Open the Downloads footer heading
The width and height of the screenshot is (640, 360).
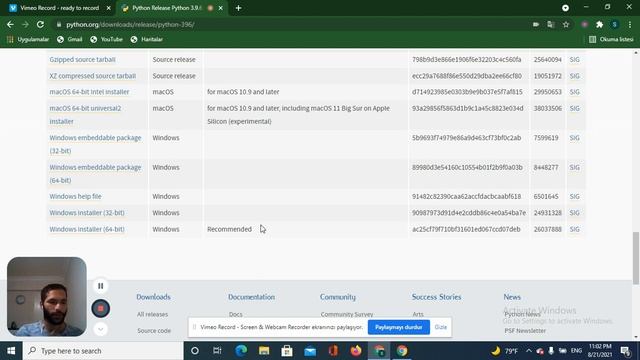(x=153, y=297)
